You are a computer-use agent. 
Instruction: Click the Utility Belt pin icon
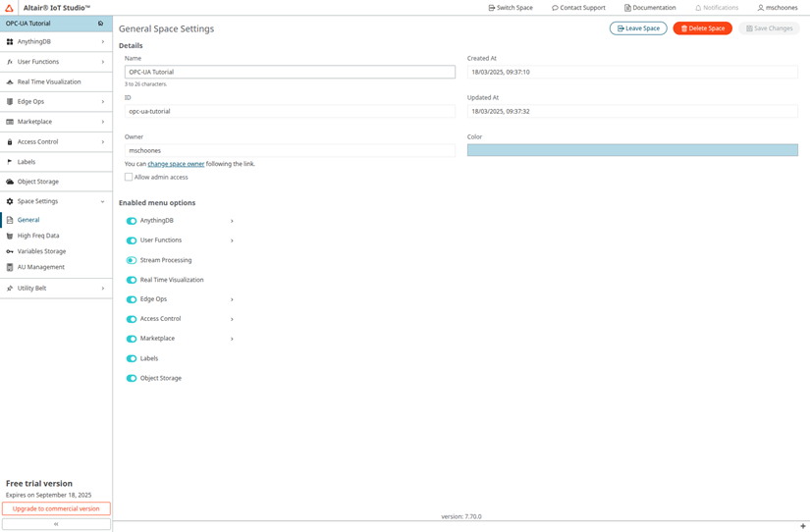tap(9, 289)
